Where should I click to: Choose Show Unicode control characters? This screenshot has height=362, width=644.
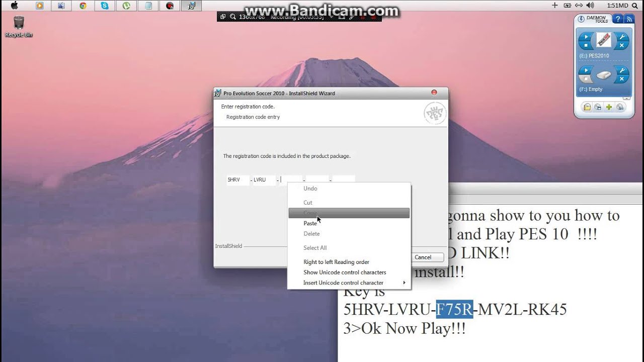349,273
